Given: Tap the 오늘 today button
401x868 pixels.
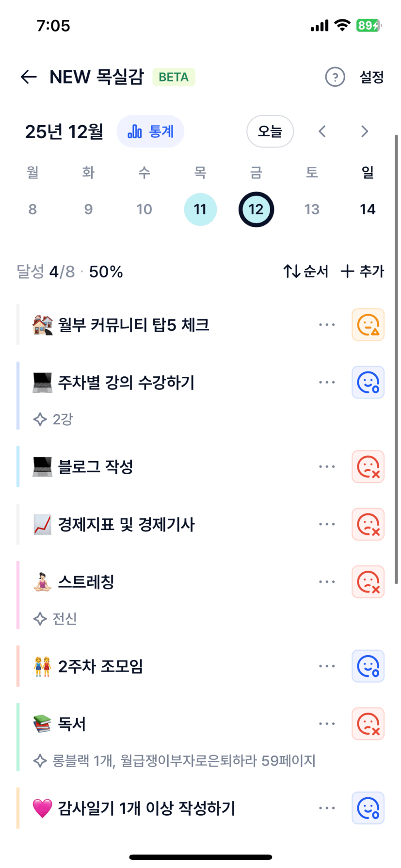Looking at the screenshot, I should pyautogui.click(x=270, y=131).
